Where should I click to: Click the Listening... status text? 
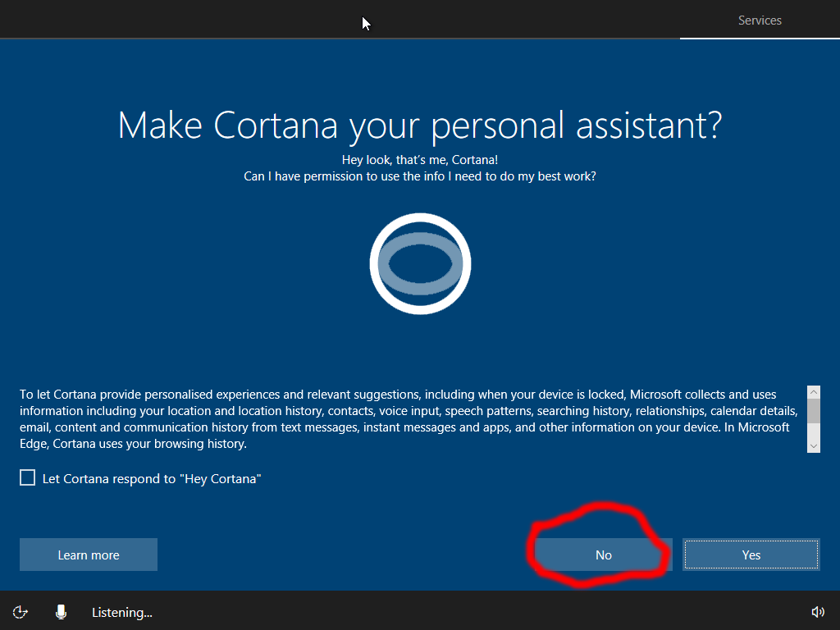point(122,612)
